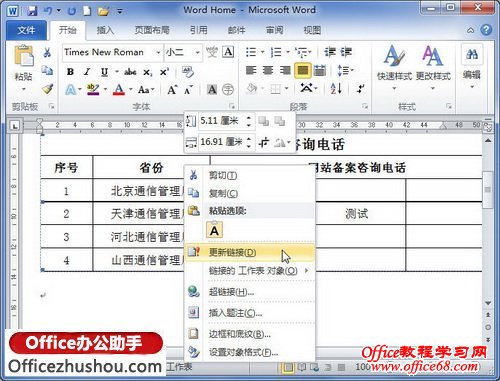Choose Borders and Shading menu entry

[249, 334]
